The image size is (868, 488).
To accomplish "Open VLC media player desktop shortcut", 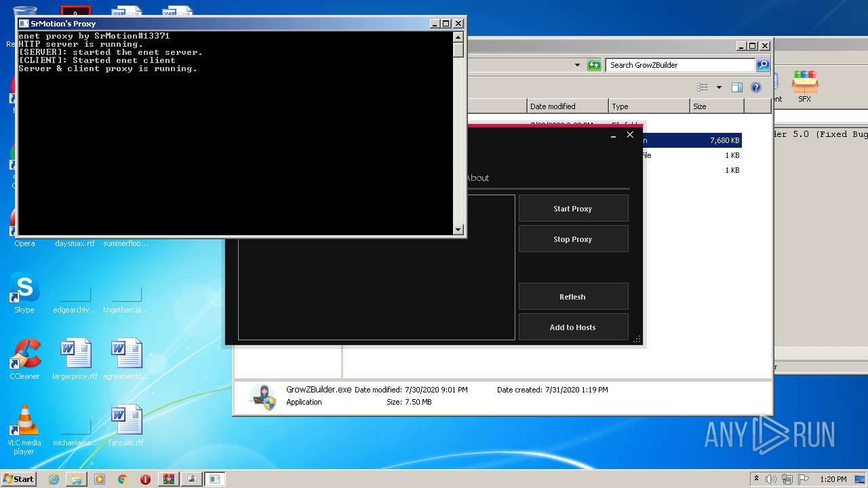I will (x=24, y=430).
